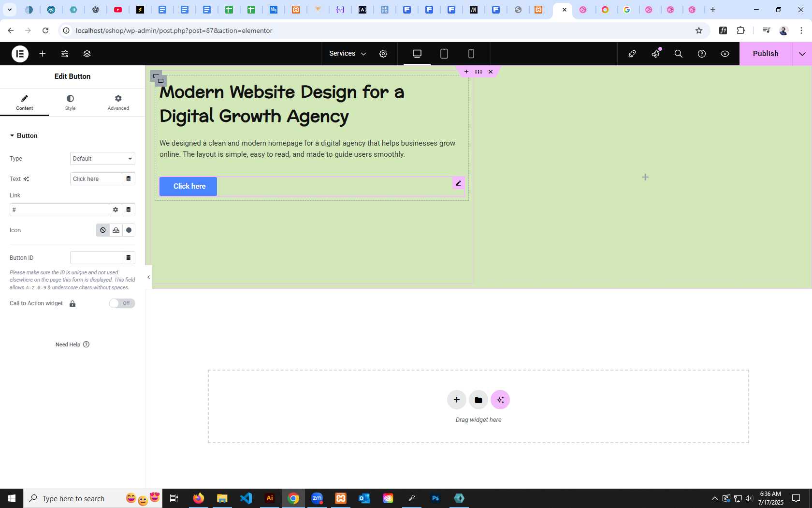Open the Services page dropdown
Screen dimensions: 812x508
click(x=348, y=54)
